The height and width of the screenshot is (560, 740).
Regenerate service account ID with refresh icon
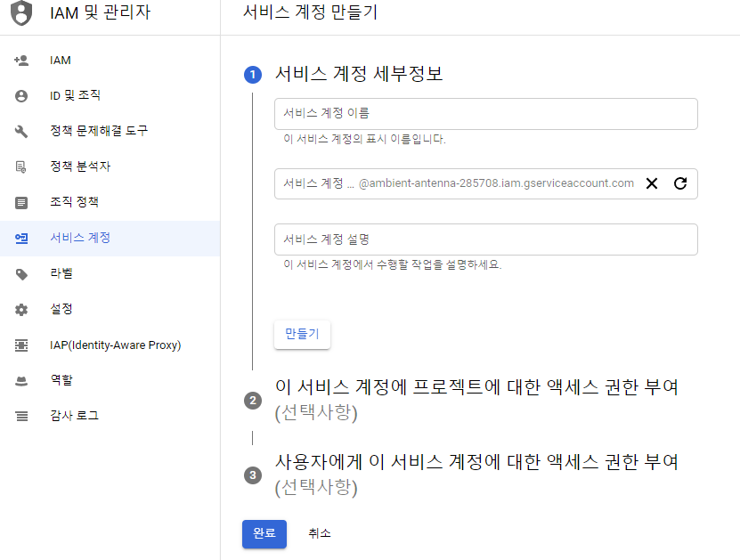[x=680, y=183]
